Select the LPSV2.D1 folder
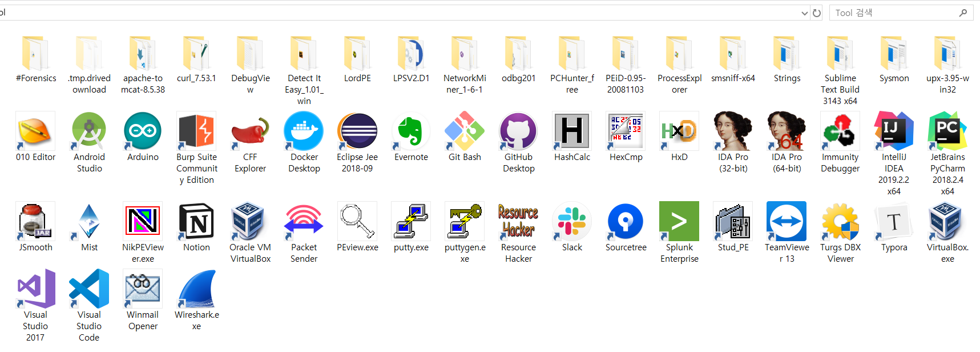 tap(411, 53)
